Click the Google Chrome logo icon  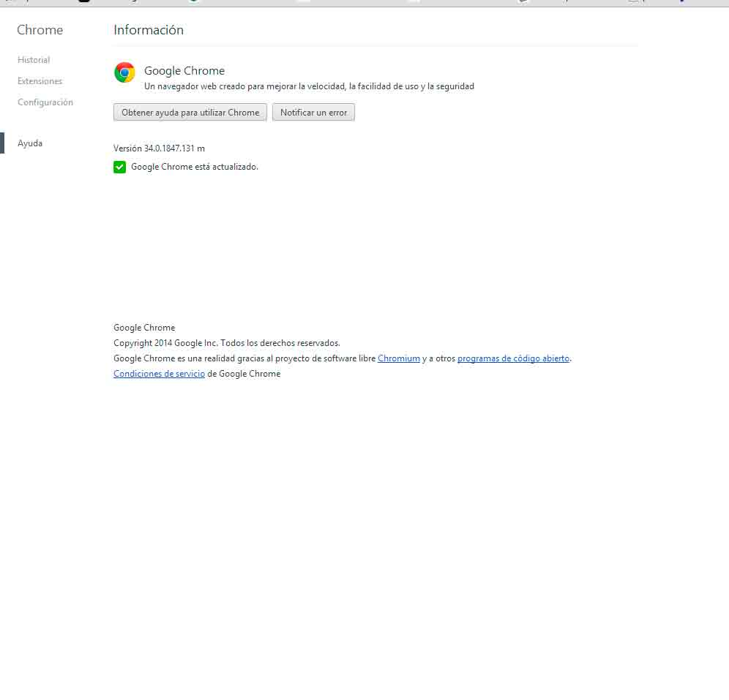coord(124,72)
